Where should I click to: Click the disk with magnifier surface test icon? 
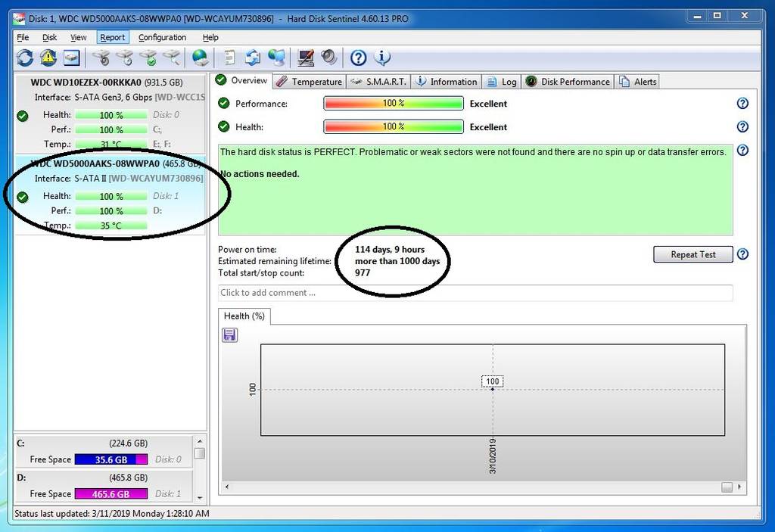[x=172, y=58]
